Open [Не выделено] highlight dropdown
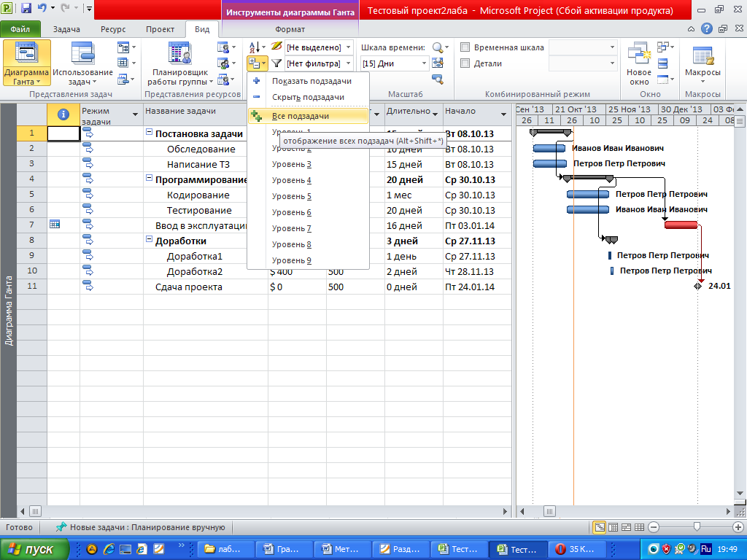This screenshot has height=560, width=747. (x=348, y=47)
